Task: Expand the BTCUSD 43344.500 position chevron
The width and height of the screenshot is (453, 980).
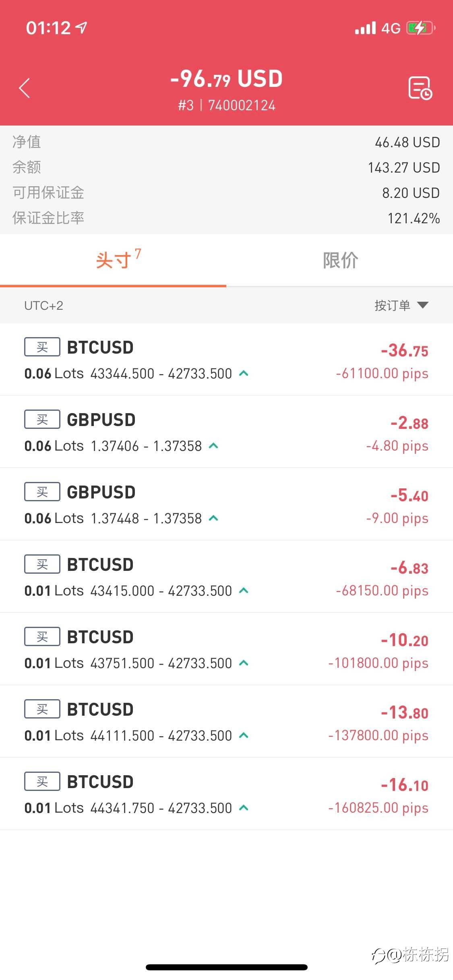Action: pos(244,373)
